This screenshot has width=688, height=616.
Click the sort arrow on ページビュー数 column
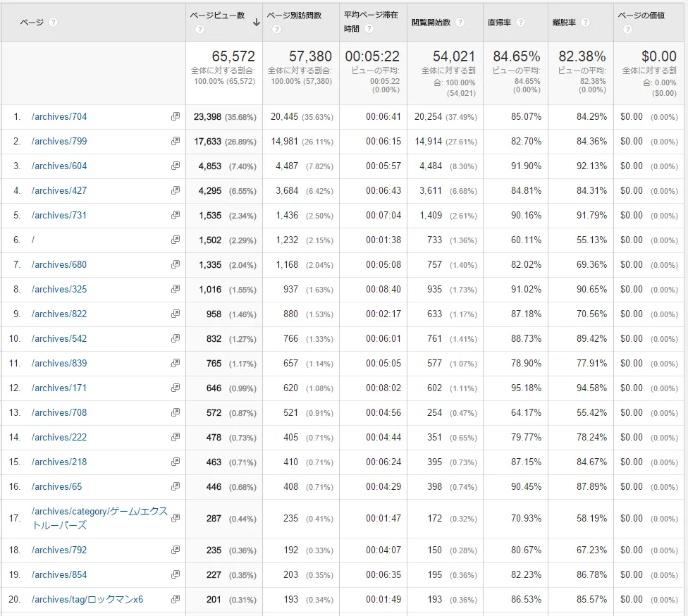pos(256,22)
